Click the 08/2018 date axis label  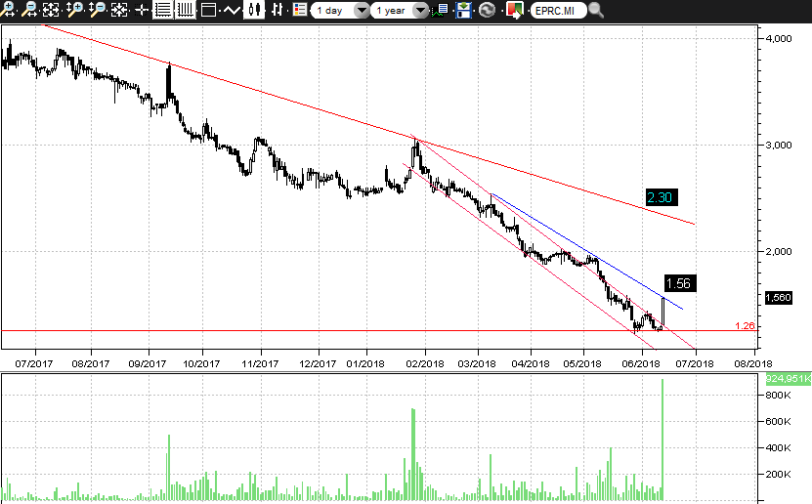point(752,363)
